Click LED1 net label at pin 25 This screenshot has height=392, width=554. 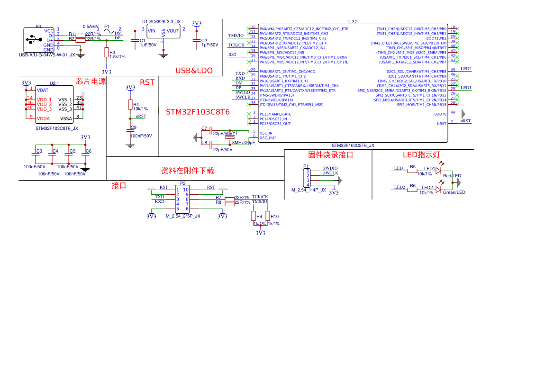tap(466, 88)
